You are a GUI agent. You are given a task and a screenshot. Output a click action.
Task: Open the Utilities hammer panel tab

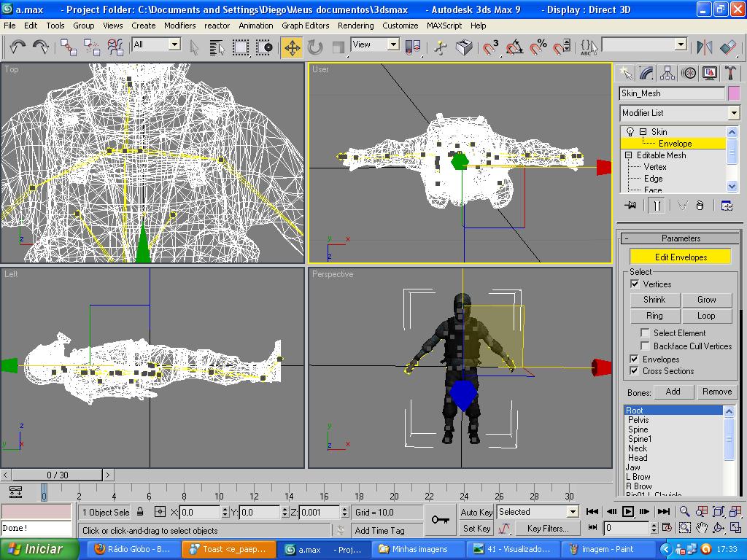click(730, 73)
